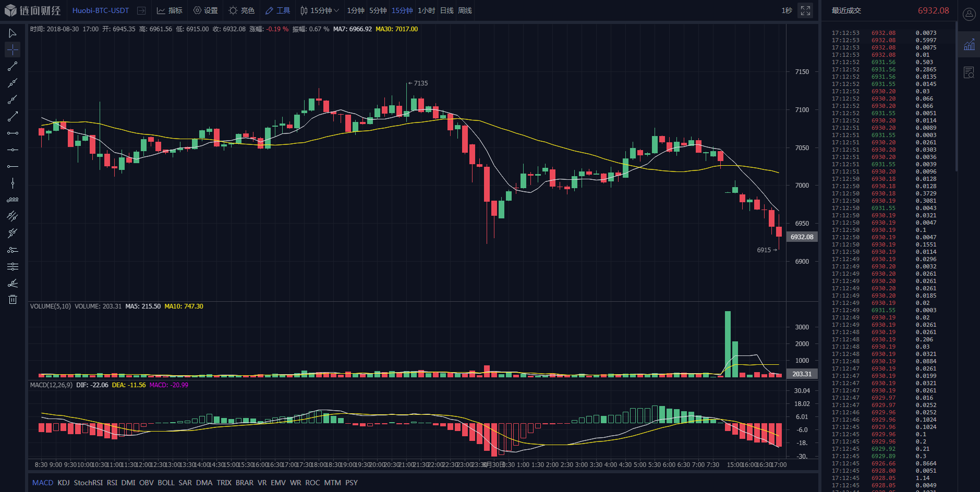Click the recent trades list scrollbar
Screen dimensions: 980x492
[x=957, y=96]
